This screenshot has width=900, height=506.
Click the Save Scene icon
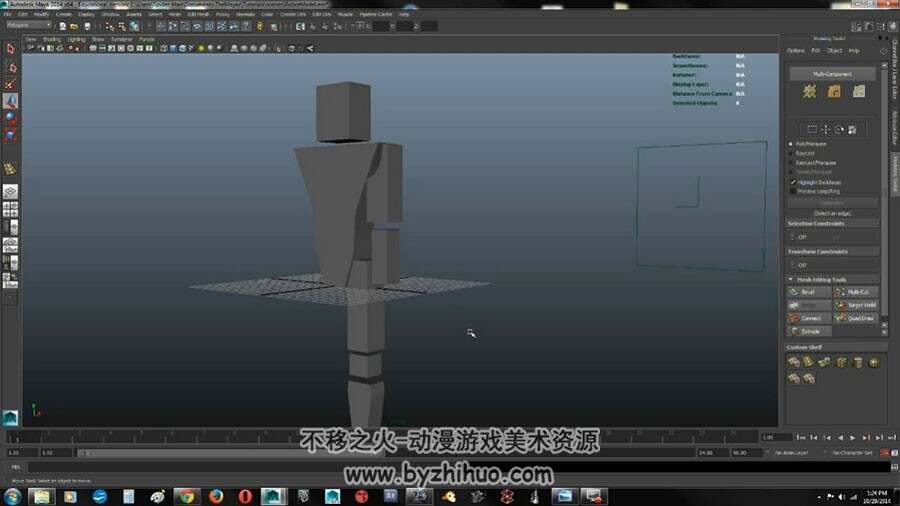coord(87,26)
